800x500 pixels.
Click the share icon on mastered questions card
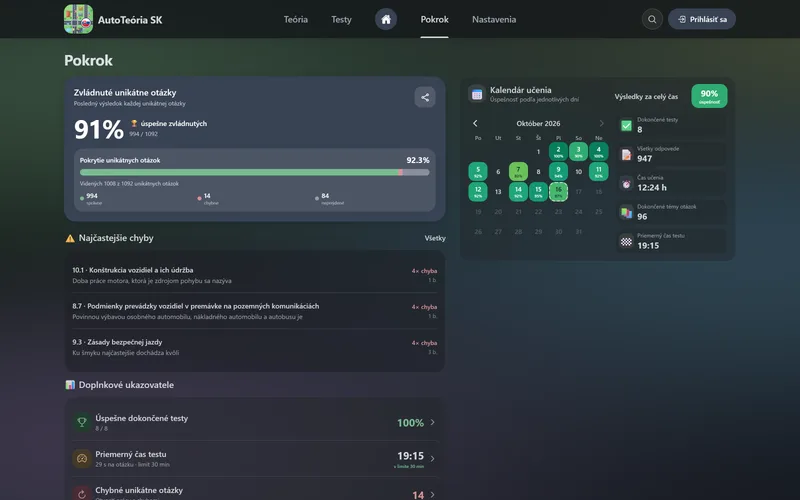[424, 97]
